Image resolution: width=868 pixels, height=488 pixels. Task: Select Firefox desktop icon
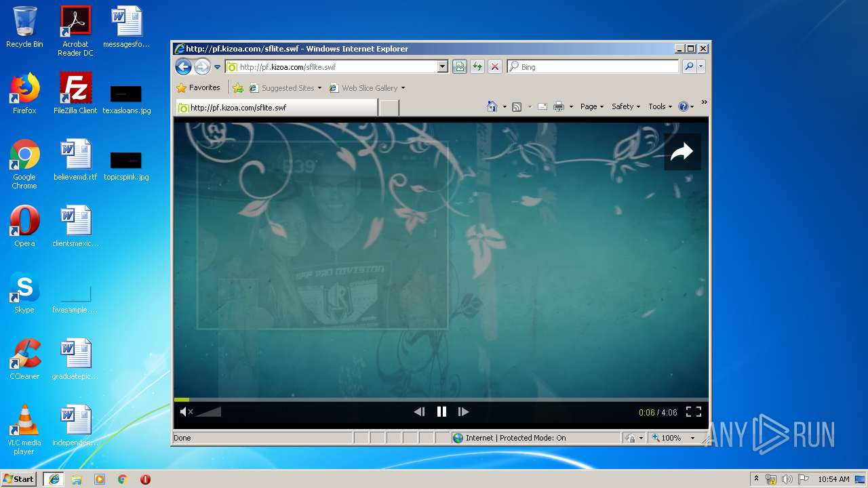pos(24,93)
